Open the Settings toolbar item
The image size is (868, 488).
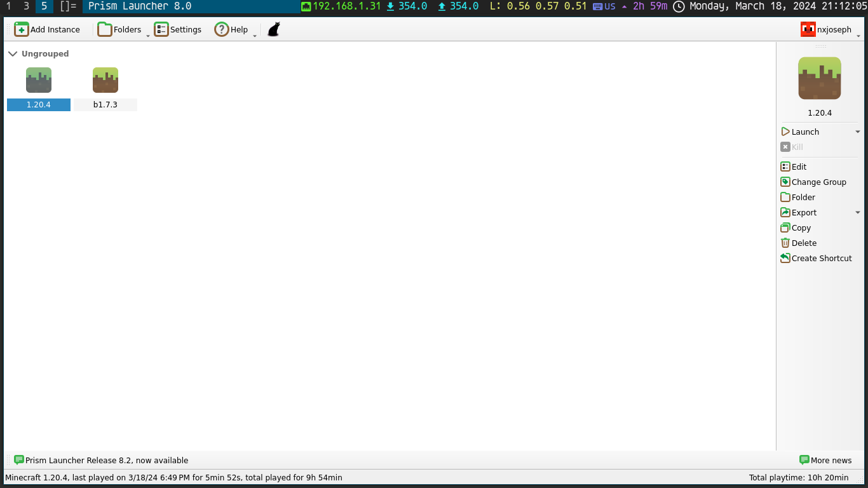point(178,30)
